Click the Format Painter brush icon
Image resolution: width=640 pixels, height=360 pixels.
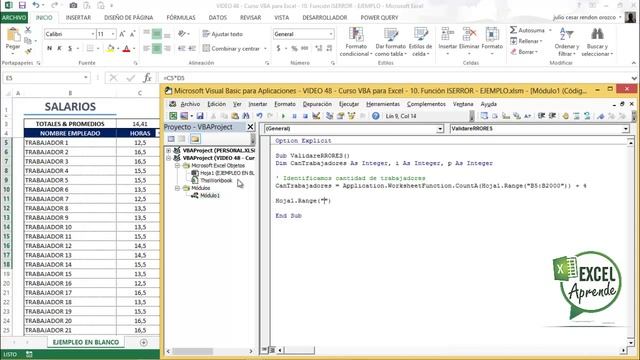coord(28,51)
